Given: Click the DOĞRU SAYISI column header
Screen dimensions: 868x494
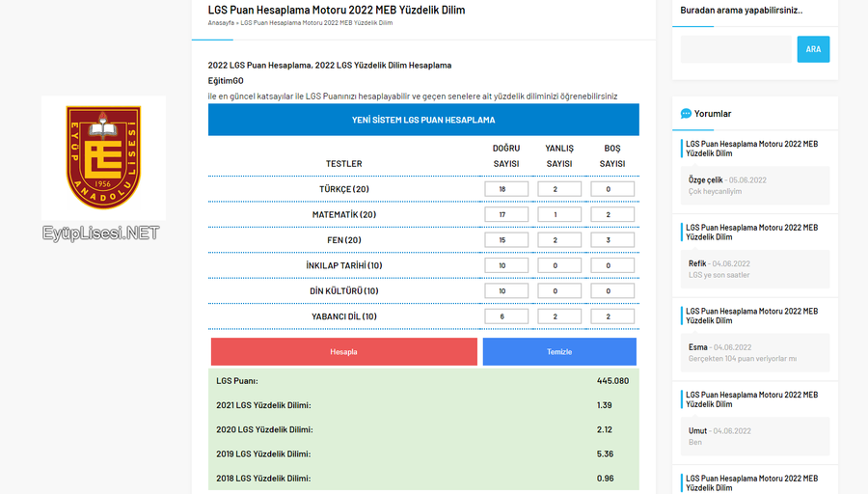Looking at the screenshot, I should point(506,156).
